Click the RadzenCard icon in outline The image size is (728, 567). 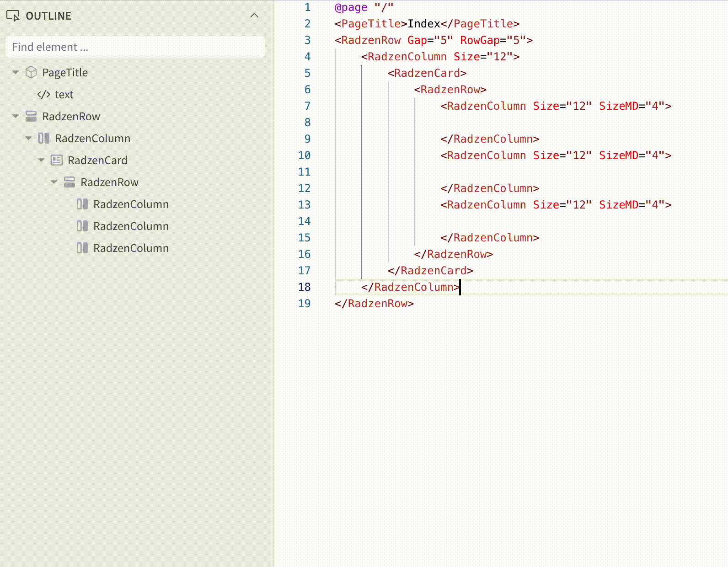point(57,160)
